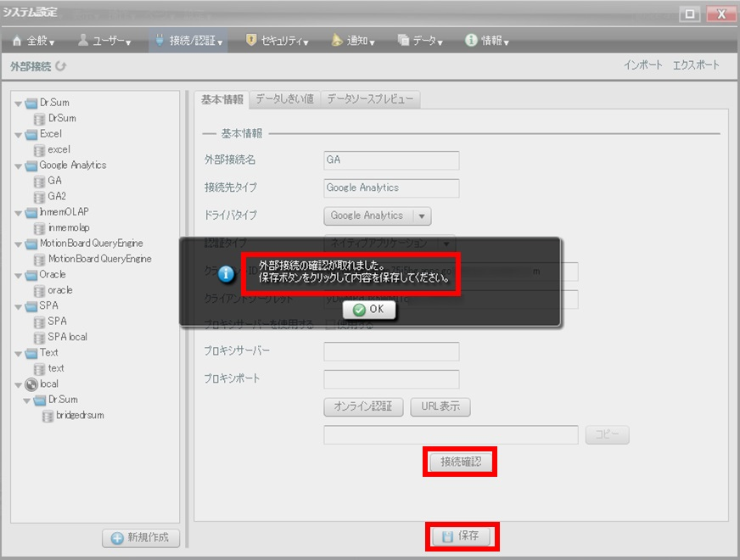This screenshot has width=740, height=560.
Task: Collapse the SPA folder arrow
Action: (x=19, y=306)
